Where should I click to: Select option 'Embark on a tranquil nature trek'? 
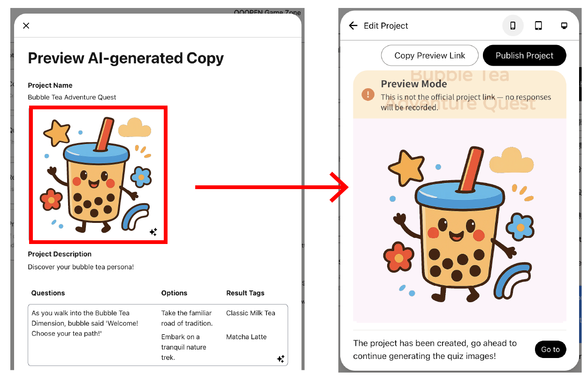point(184,347)
